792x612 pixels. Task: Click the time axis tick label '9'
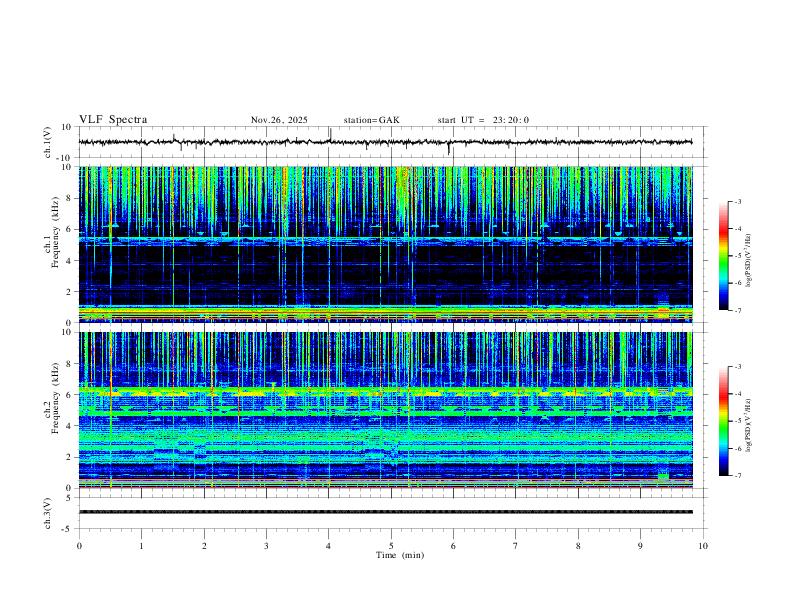[x=640, y=546]
